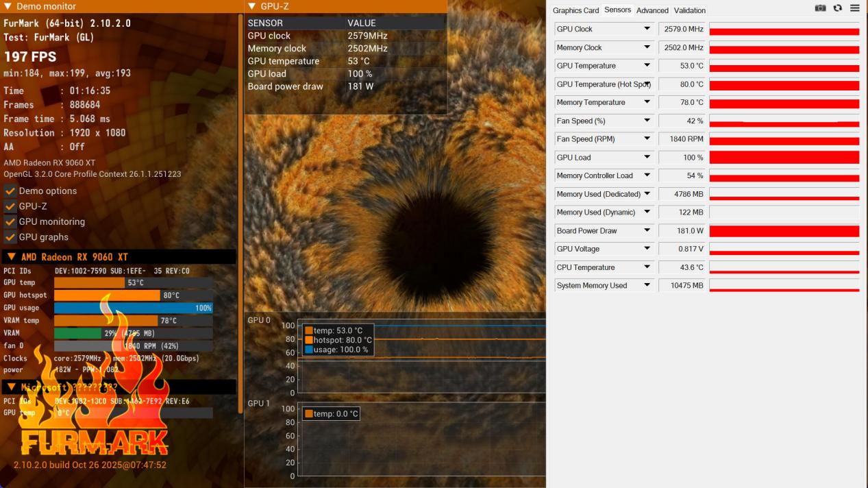Image resolution: width=868 pixels, height=488 pixels.
Task: Click the usage legend swatch in GPU 0 graph
Action: 308,350
